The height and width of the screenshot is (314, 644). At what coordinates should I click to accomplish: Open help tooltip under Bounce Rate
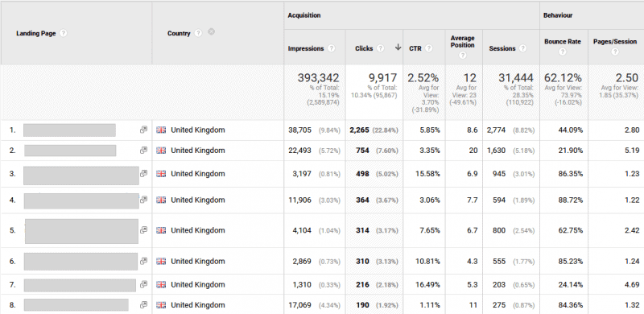(562, 52)
